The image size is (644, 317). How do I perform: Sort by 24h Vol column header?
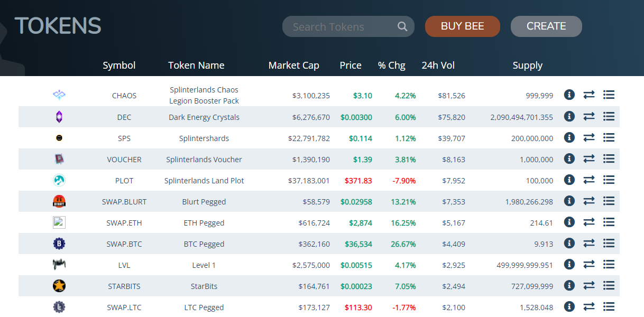438,66
